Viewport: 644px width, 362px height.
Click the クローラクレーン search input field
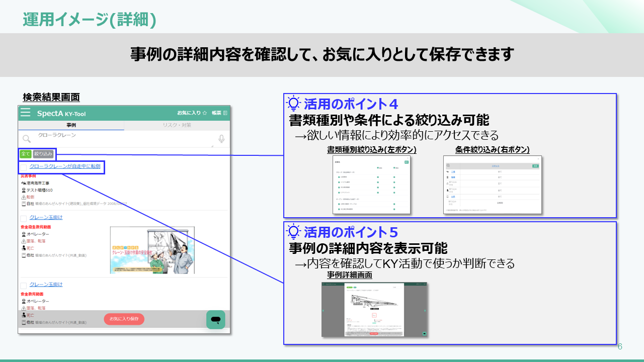[121, 139]
